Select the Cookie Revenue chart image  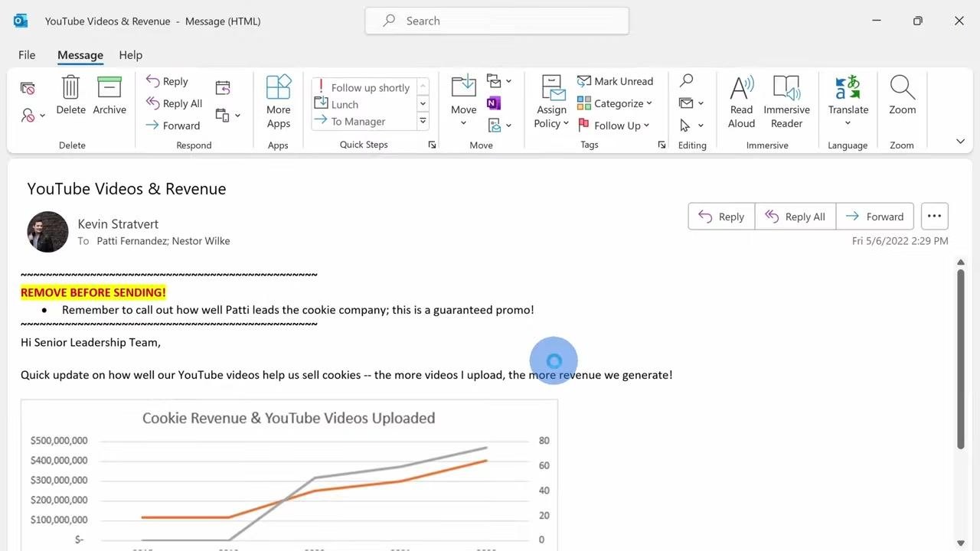pyautogui.click(x=289, y=475)
